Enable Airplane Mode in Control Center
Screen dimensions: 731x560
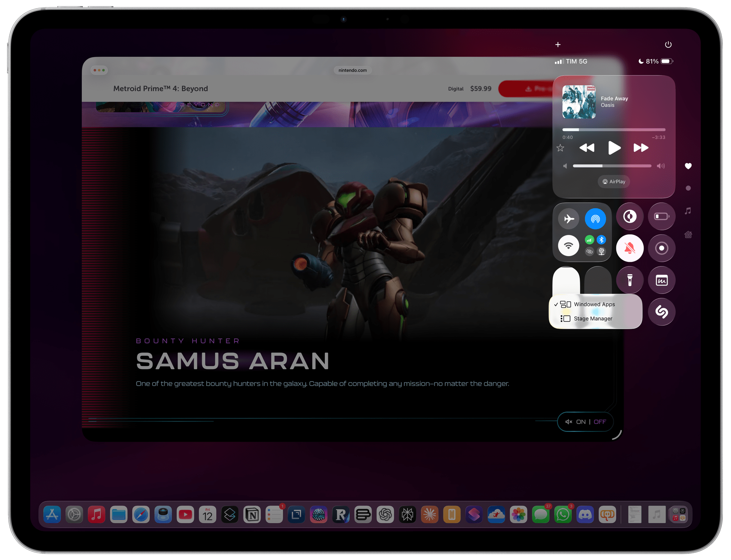569,219
